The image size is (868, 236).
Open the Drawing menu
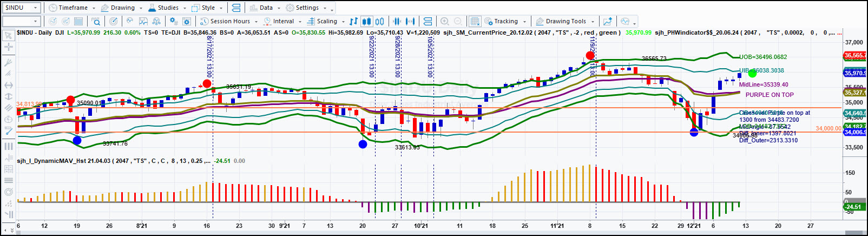122,8
